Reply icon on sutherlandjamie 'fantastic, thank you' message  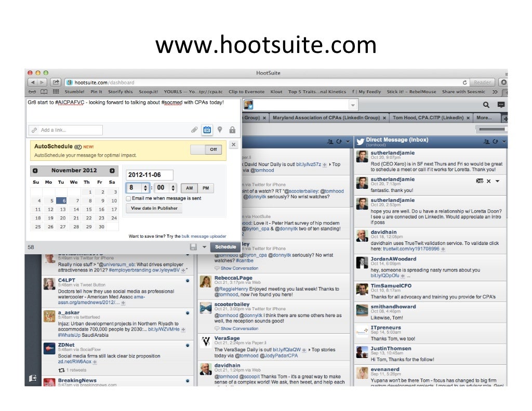(480, 181)
